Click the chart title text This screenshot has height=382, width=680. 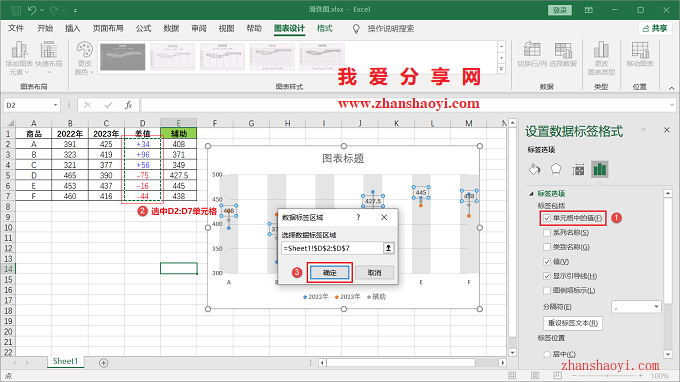(343, 158)
